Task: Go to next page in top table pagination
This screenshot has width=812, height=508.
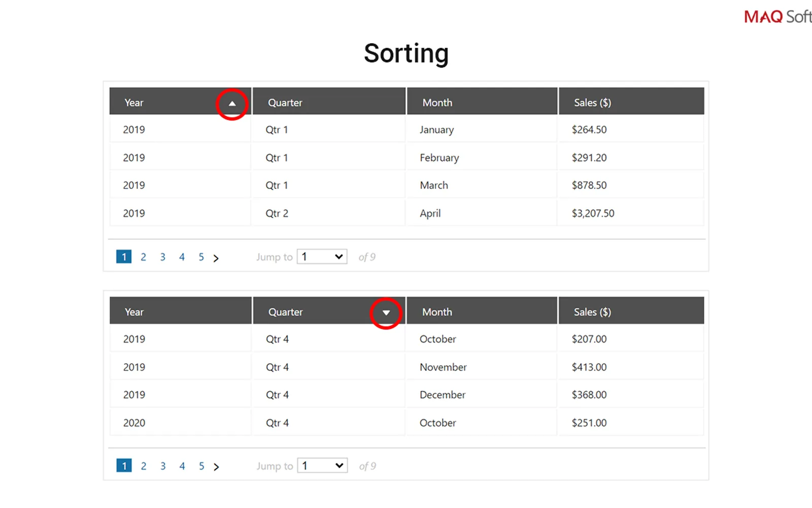Action: [x=216, y=258]
